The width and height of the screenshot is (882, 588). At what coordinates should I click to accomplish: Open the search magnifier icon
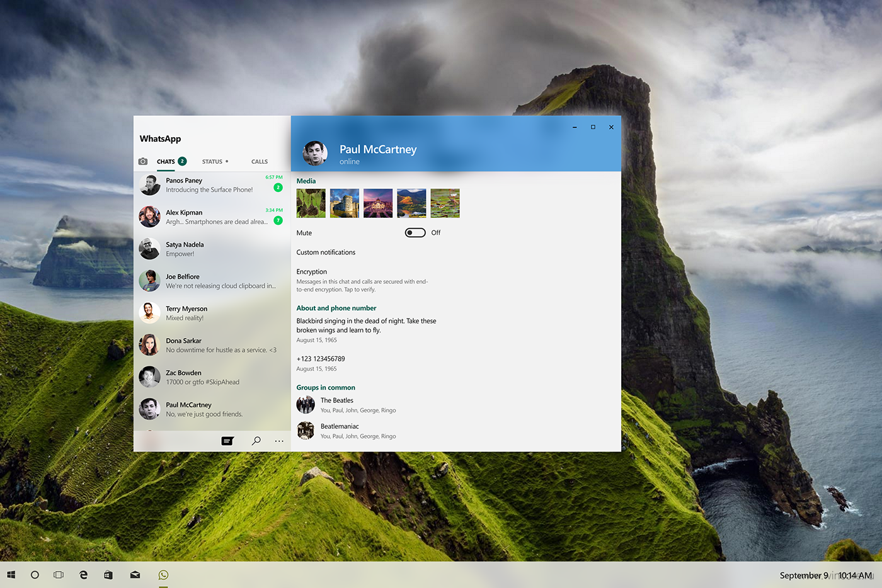(256, 441)
